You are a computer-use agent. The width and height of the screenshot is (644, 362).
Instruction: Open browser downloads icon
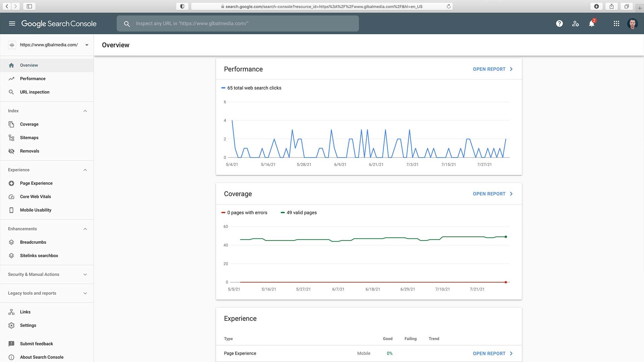[596, 6]
